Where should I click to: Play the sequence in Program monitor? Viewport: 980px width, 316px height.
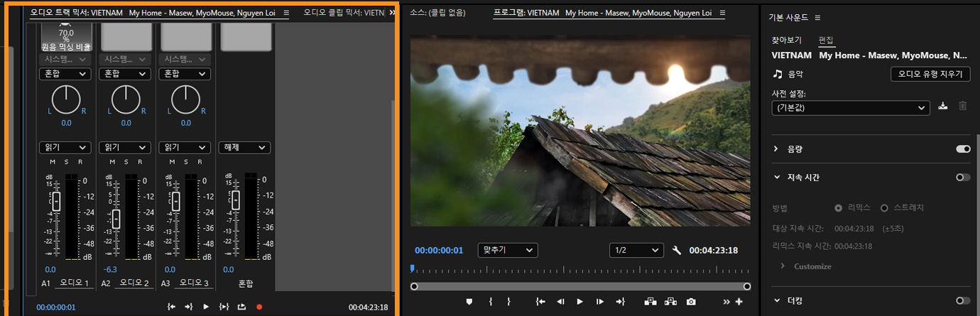[579, 302]
